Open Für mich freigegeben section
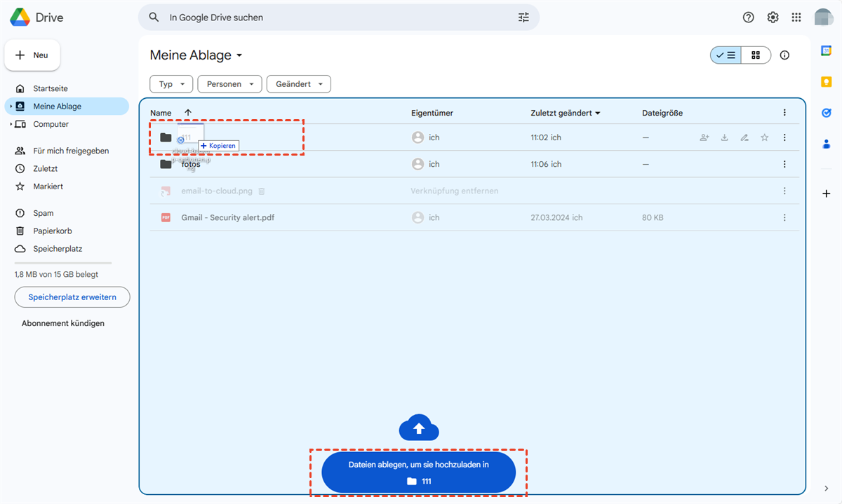 tap(70, 151)
